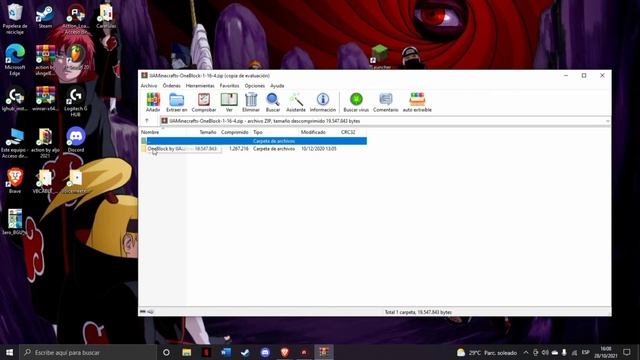Sort by the Tamaño column header
This screenshot has height=360, width=640.
tap(202, 132)
